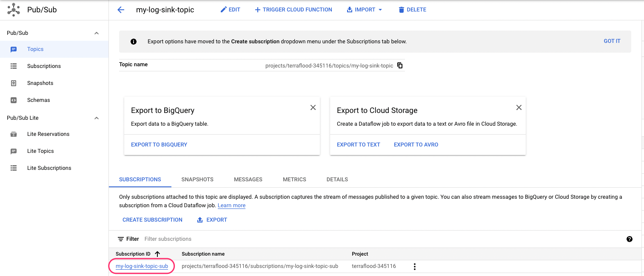Copy topic name with clipboard icon
This screenshot has width=644, height=276.
pyautogui.click(x=400, y=65)
